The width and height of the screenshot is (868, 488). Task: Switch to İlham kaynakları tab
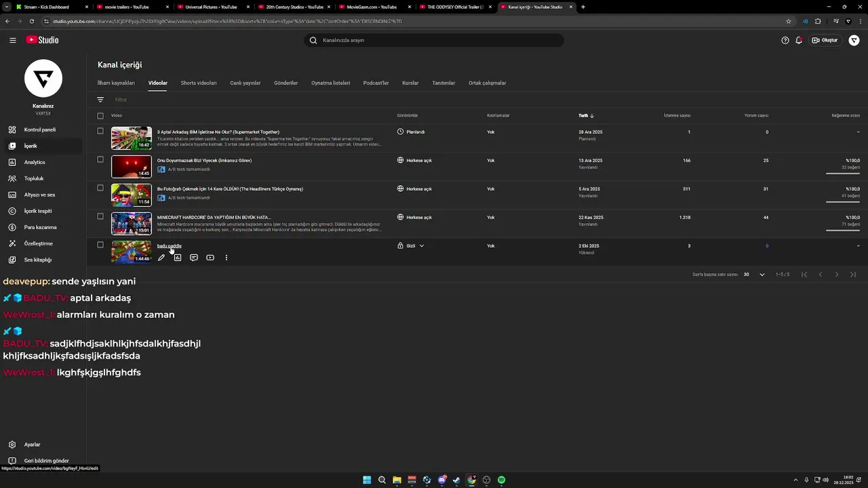click(116, 83)
